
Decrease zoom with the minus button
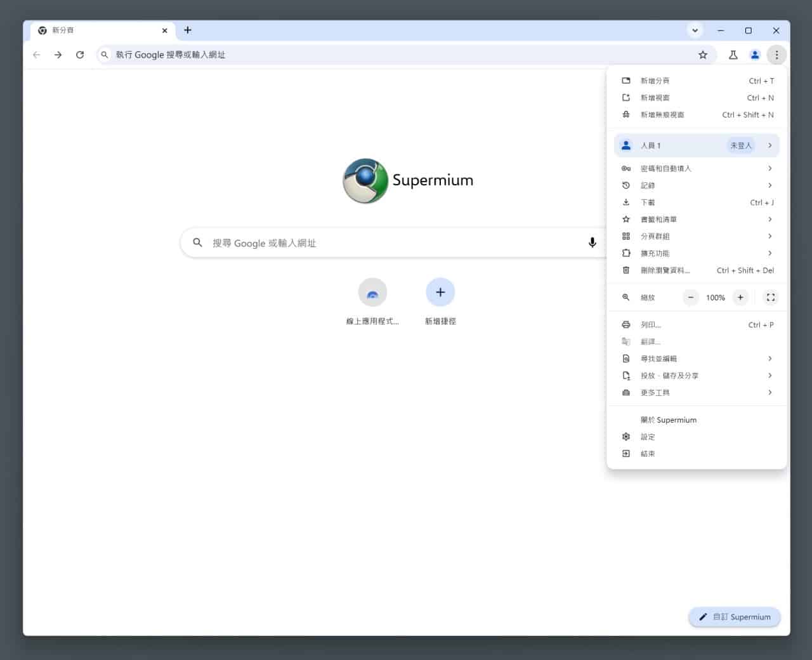click(x=691, y=298)
